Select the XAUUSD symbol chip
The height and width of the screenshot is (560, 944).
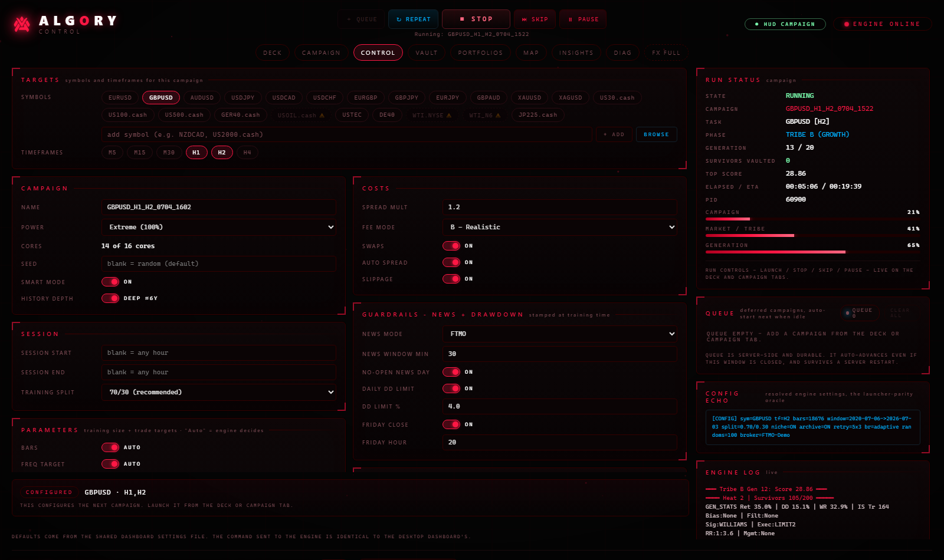pyautogui.click(x=529, y=98)
